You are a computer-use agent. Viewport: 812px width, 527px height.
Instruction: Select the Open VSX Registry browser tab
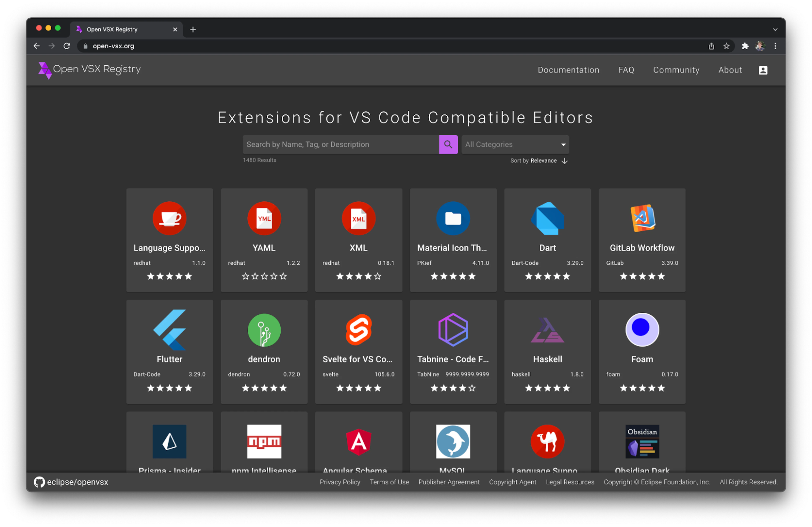tap(126, 29)
